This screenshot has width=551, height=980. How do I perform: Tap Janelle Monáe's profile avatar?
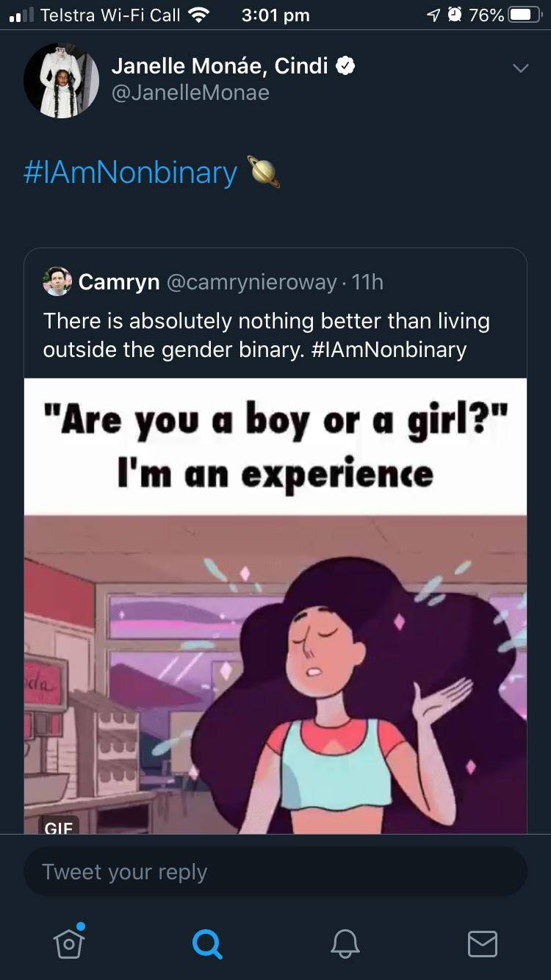62,81
